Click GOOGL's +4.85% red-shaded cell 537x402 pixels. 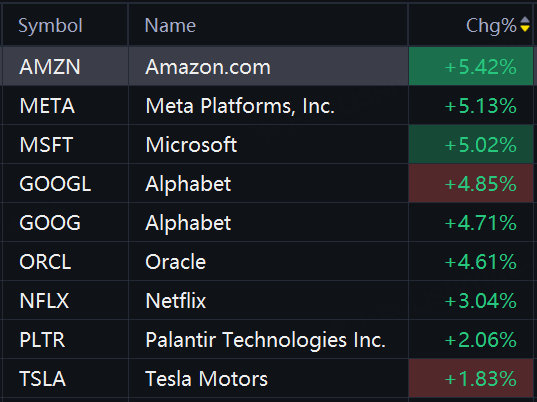pyautogui.click(x=471, y=184)
